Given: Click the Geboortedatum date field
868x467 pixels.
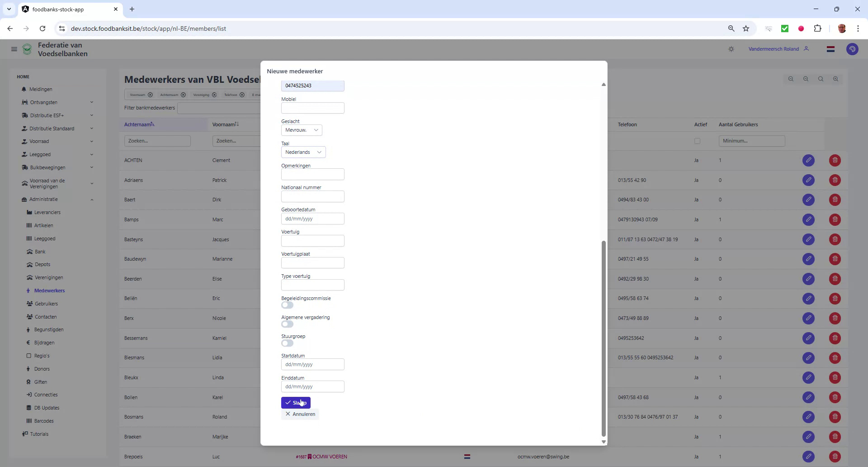Looking at the screenshot, I should 312,219.
